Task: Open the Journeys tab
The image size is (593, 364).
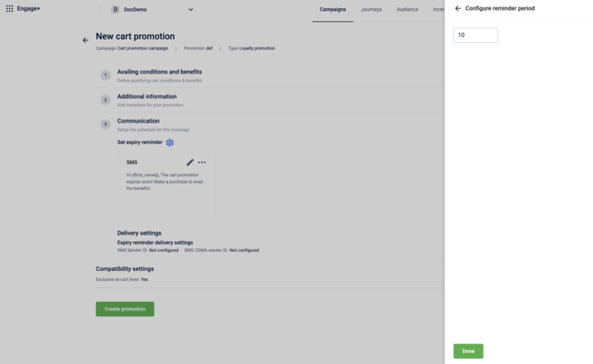Action: click(x=371, y=9)
